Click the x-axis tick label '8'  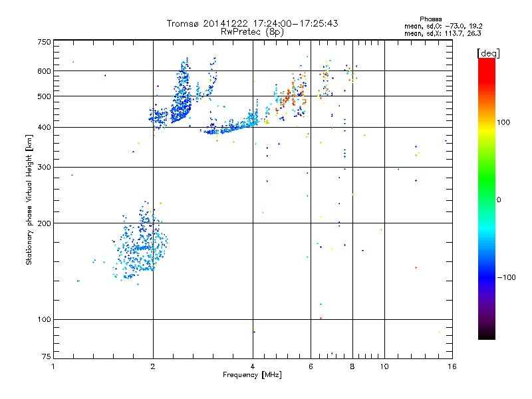(x=352, y=366)
